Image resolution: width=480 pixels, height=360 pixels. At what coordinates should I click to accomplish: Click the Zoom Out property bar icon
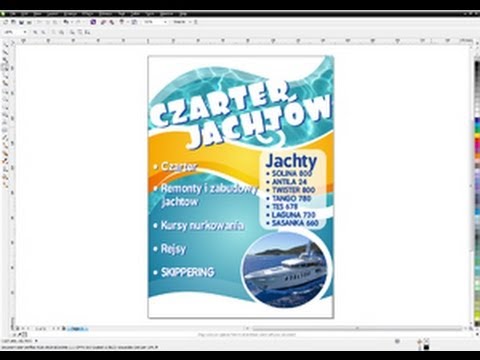pyautogui.click(x=43, y=32)
